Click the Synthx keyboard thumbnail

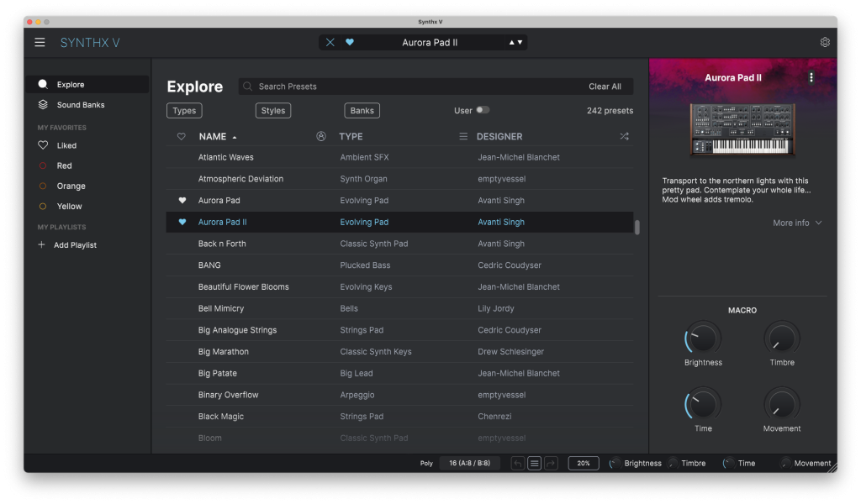(x=742, y=129)
